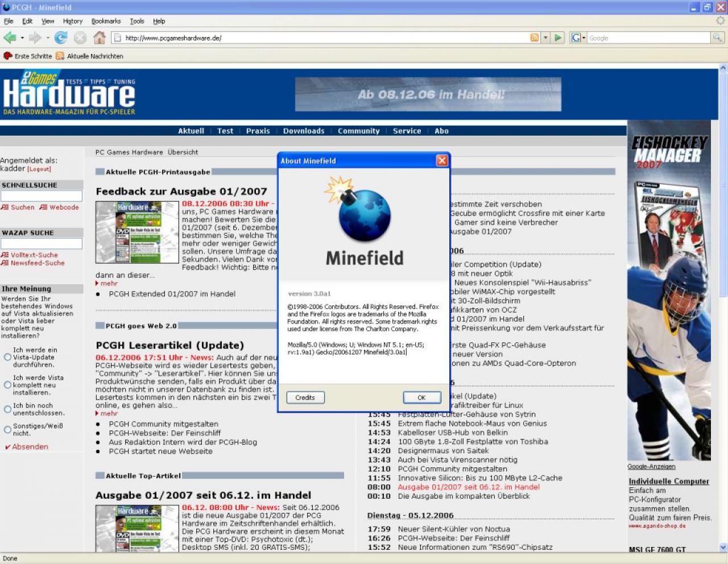Click the 'Individuelle Computer' ad link

[669, 481]
